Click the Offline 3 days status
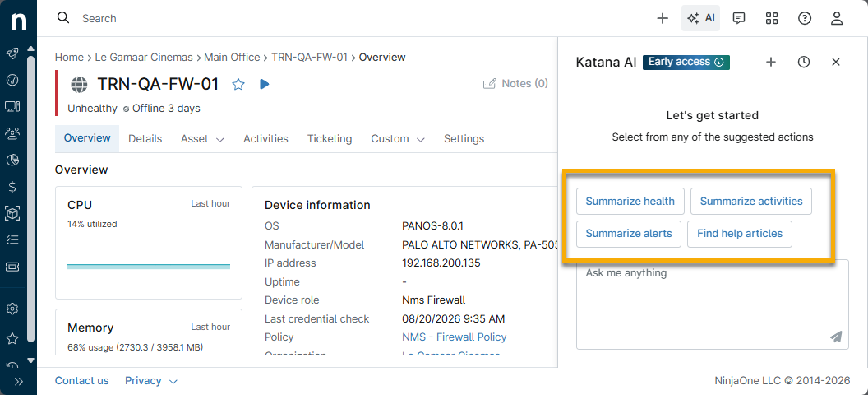This screenshot has width=868, height=395. coord(162,109)
